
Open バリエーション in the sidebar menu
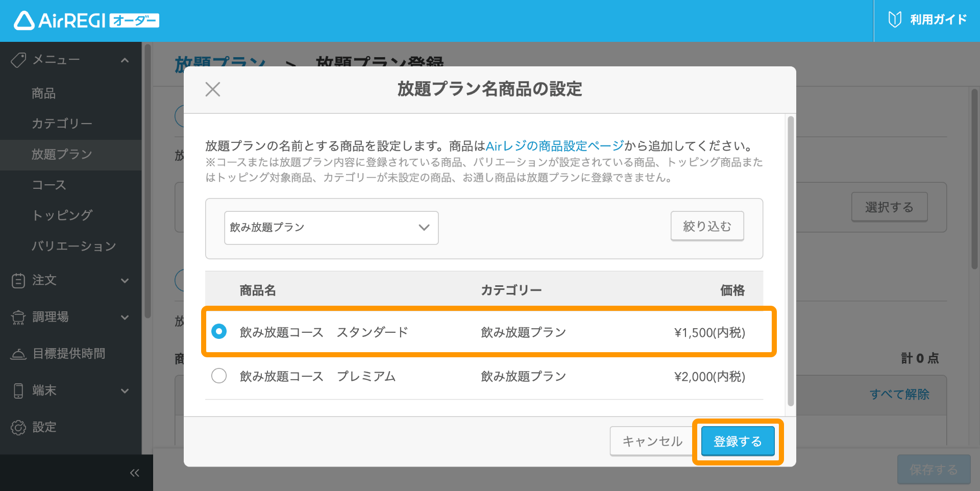click(74, 246)
